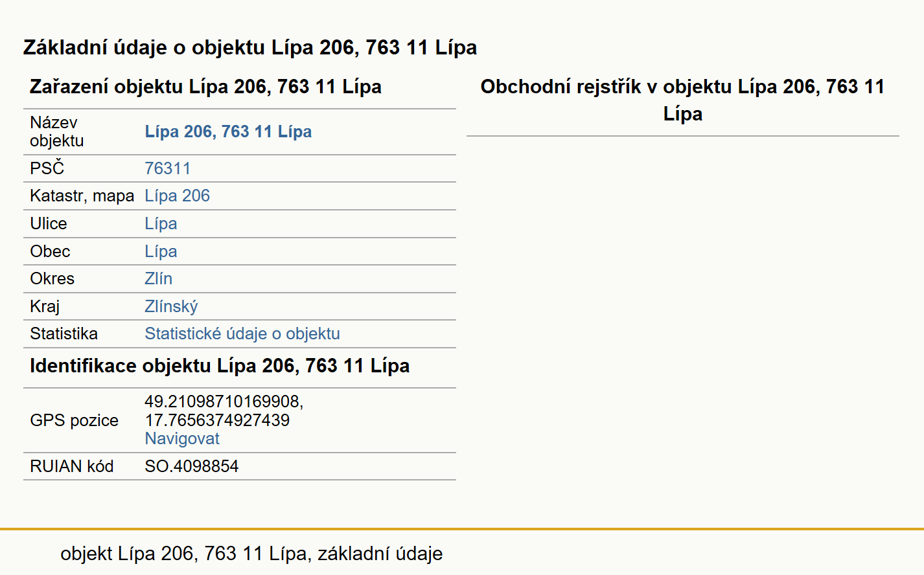
Task: Click the Název objektu row label
Action: [x=57, y=131]
